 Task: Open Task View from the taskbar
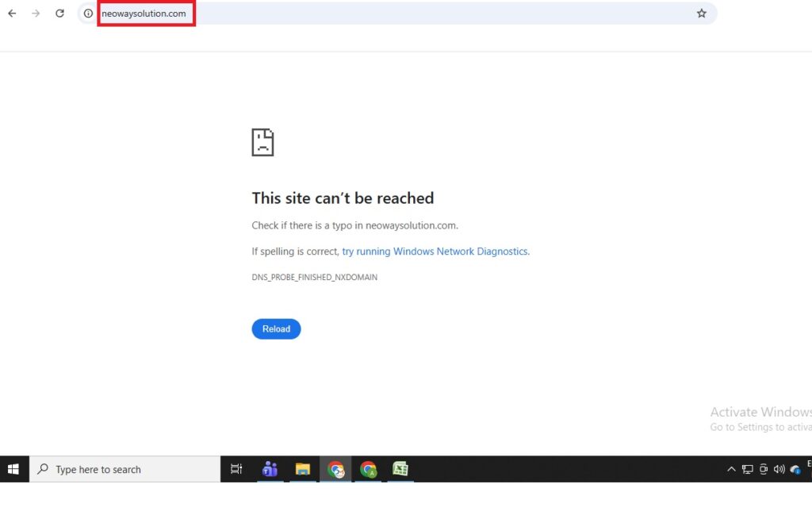(x=236, y=469)
